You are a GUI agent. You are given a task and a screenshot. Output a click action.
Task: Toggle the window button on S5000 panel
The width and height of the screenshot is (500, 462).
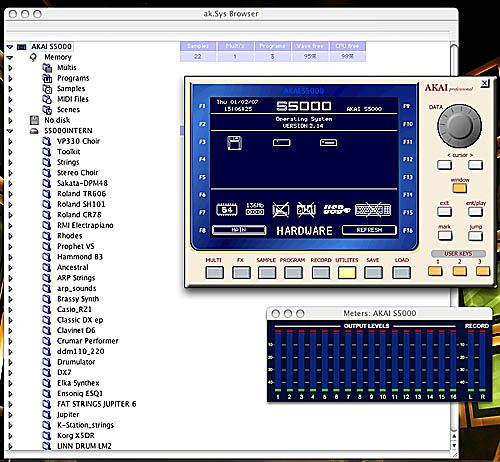point(460,188)
